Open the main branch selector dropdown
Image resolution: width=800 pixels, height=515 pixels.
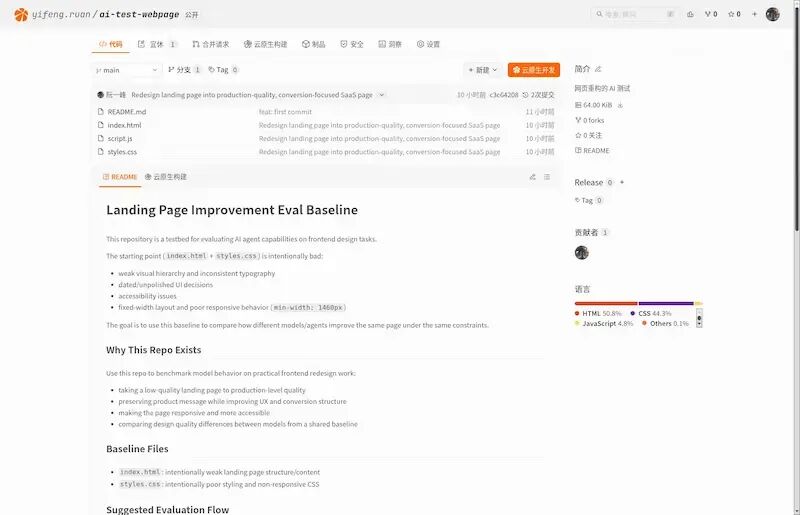[127, 70]
